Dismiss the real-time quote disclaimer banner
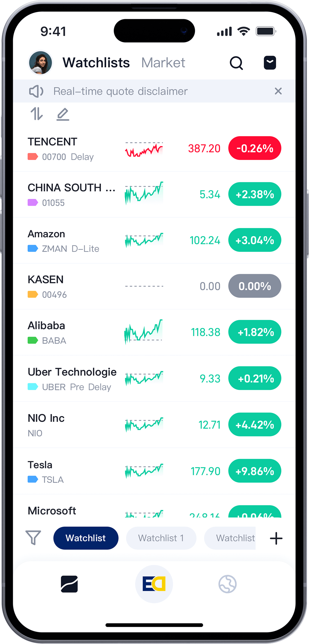This screenshot has width=309, height=644. click(x=278, y=91)
